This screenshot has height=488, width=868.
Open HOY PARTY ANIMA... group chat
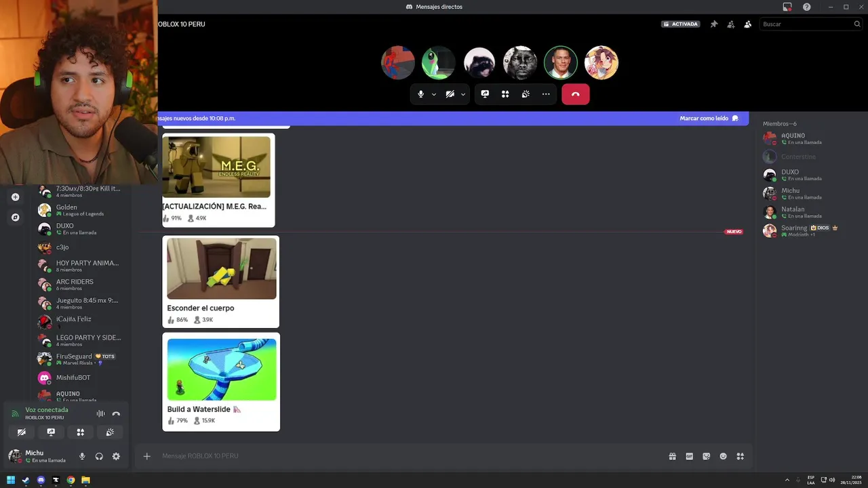81,266
